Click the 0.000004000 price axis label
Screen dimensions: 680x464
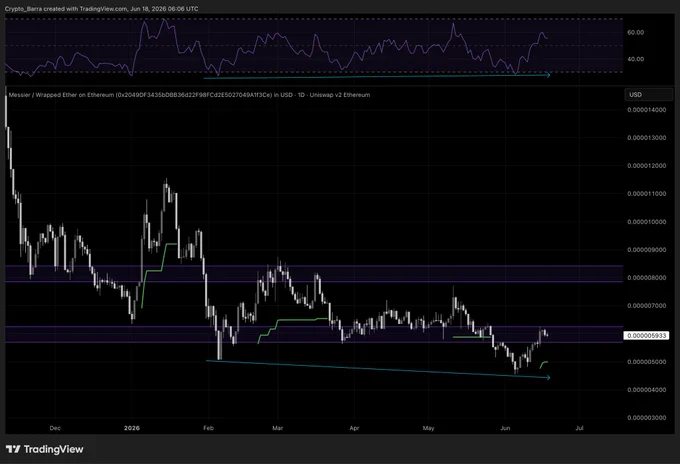point(647,390)
